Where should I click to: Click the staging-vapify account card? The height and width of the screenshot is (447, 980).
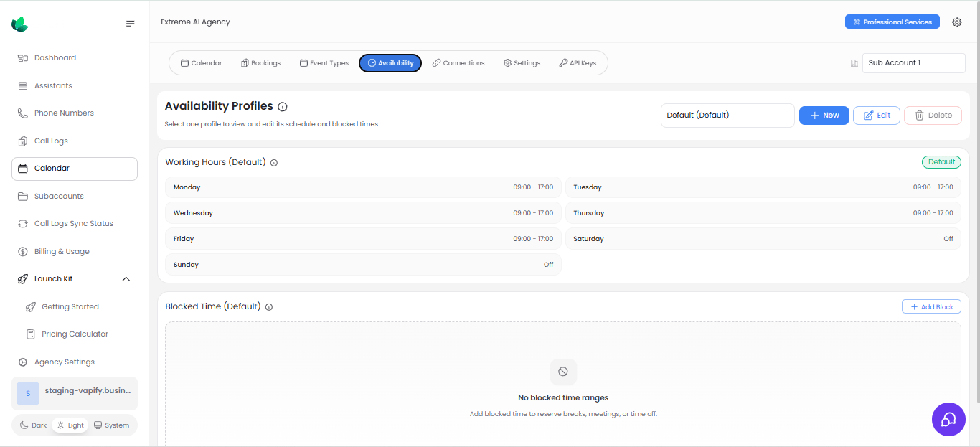tap(75, 393)
